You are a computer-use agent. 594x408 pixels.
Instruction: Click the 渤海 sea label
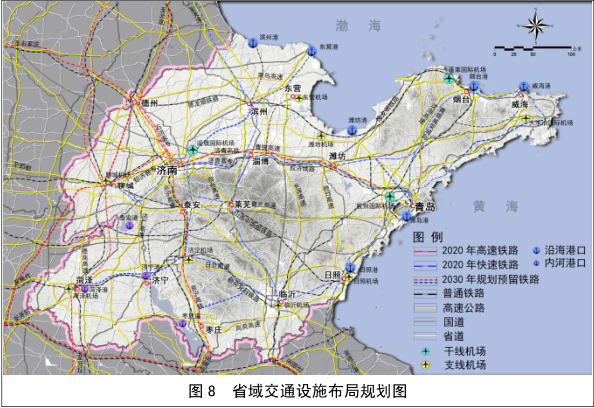pyautogui.click(x=358, y=26)
